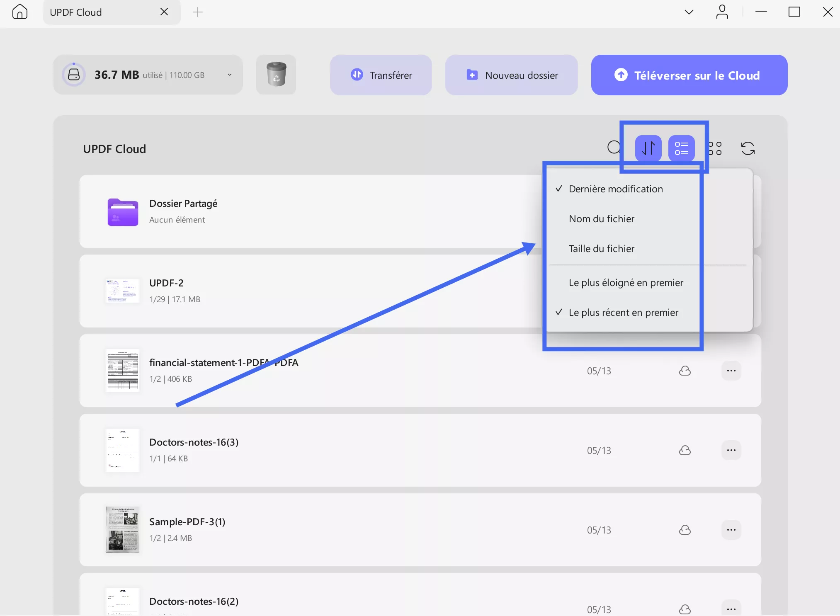Click the Doctors-notes-16(3) file name
This screenshot has height=616, width=840.
point(194,442)
